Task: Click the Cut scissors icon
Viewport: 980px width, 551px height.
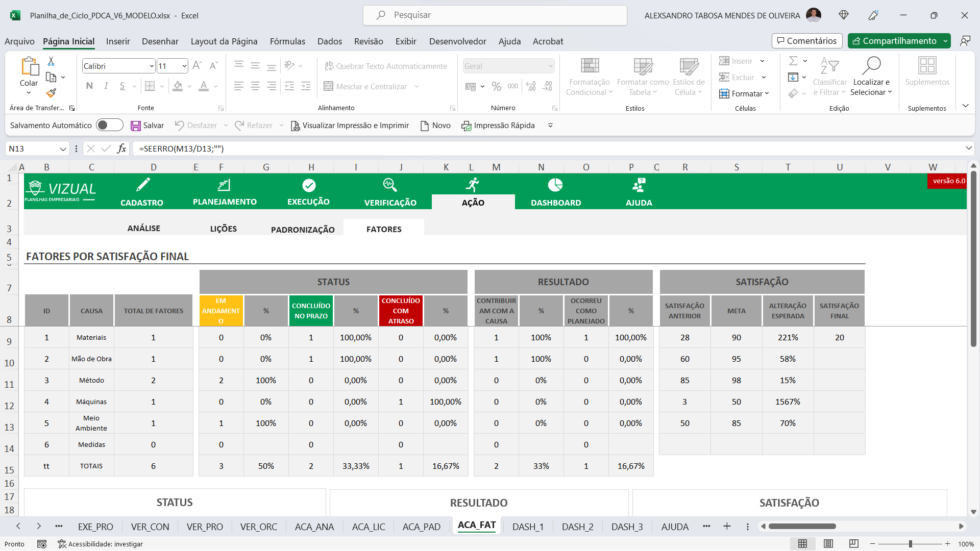Action: (51, 61)
